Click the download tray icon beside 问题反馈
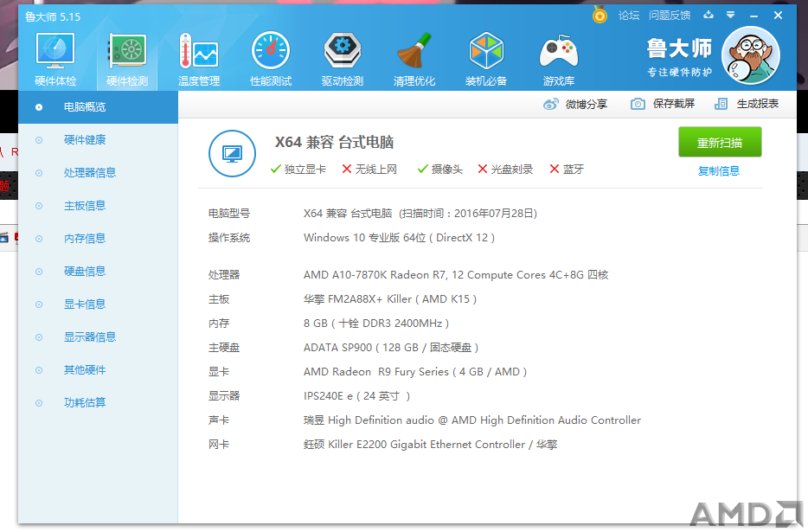808x532 pixels. pos(709,15)
